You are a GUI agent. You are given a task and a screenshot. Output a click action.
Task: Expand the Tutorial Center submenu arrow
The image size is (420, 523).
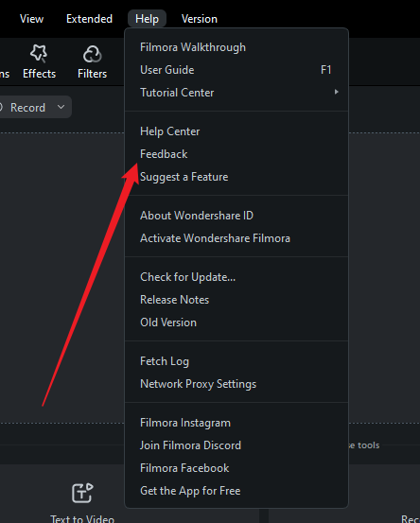(336, 92)
